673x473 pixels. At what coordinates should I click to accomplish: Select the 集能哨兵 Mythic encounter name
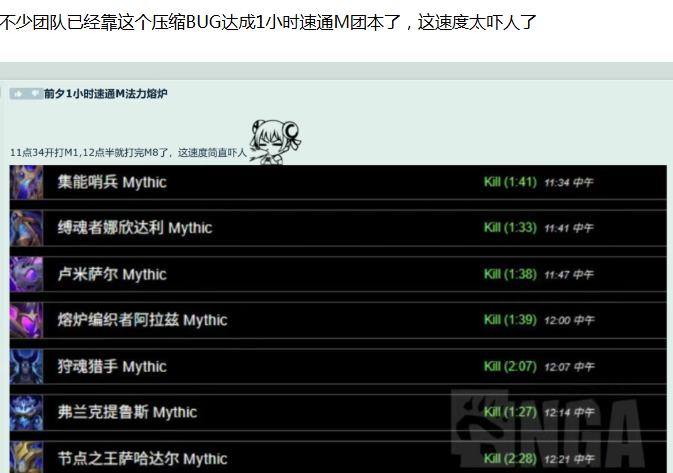(x=112, y=182)
